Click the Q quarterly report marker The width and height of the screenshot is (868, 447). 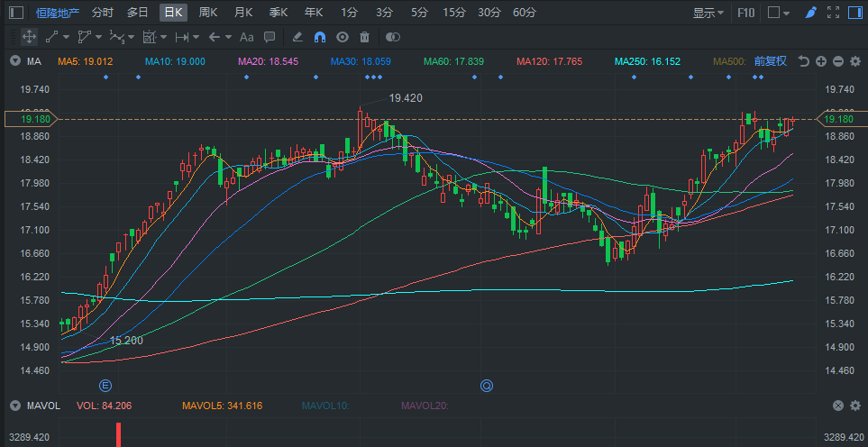pos(487,385)
